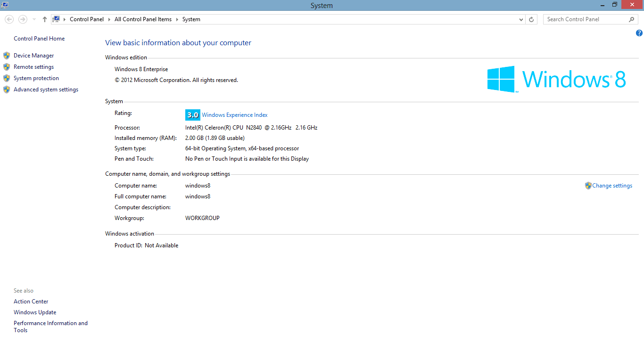Refresh the System page in address bar

pos(531,19)
